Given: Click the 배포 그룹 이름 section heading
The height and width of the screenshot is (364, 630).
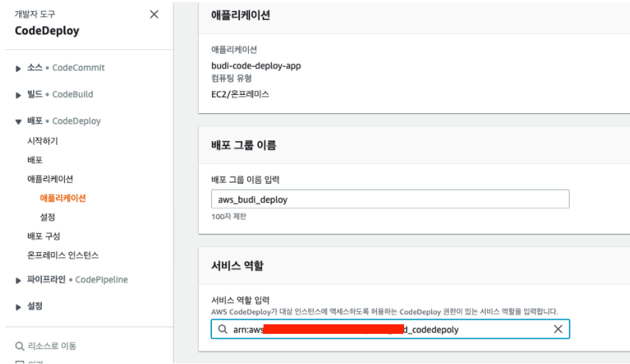Looking at the screenshot, I should [244, 145].
